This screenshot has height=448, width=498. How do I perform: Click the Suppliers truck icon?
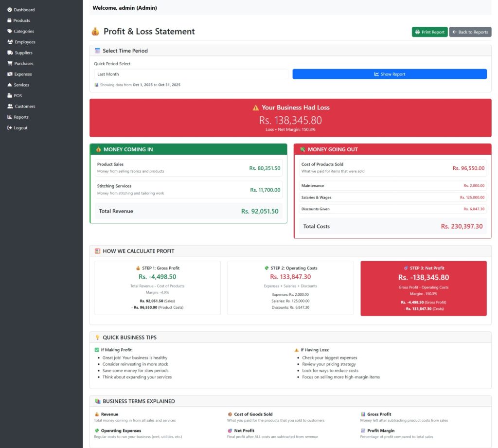(x=10, y=53)
